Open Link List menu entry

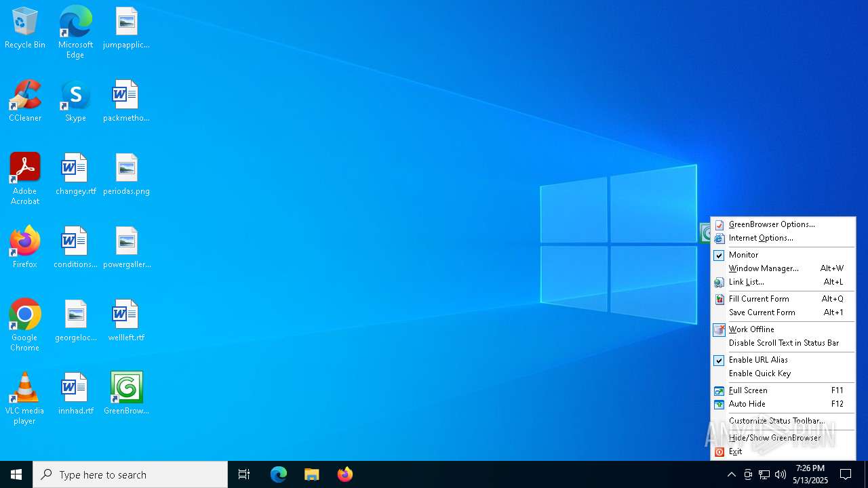[783, 282]
